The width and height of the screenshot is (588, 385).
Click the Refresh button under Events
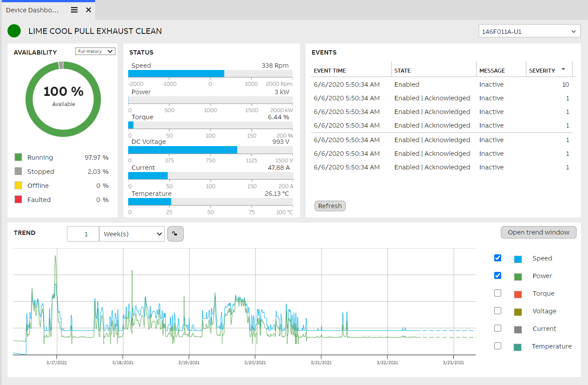(x=329, y=205)
